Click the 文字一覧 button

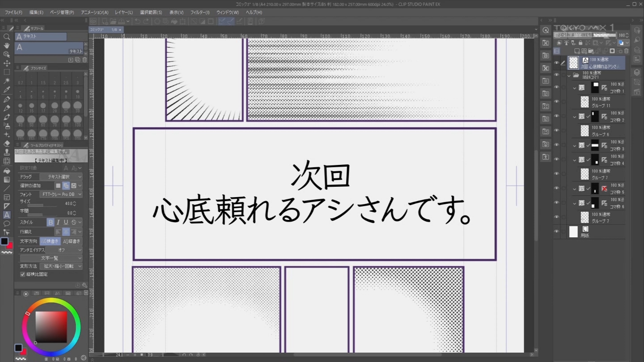point(51,258)
